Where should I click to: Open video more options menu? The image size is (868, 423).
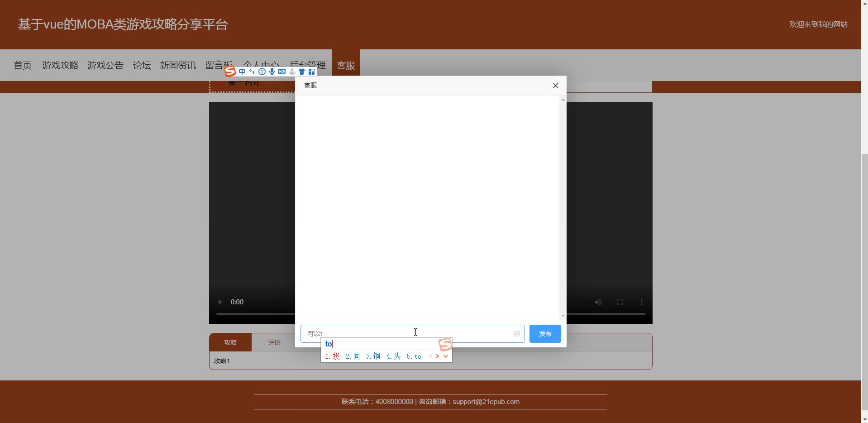641,302
